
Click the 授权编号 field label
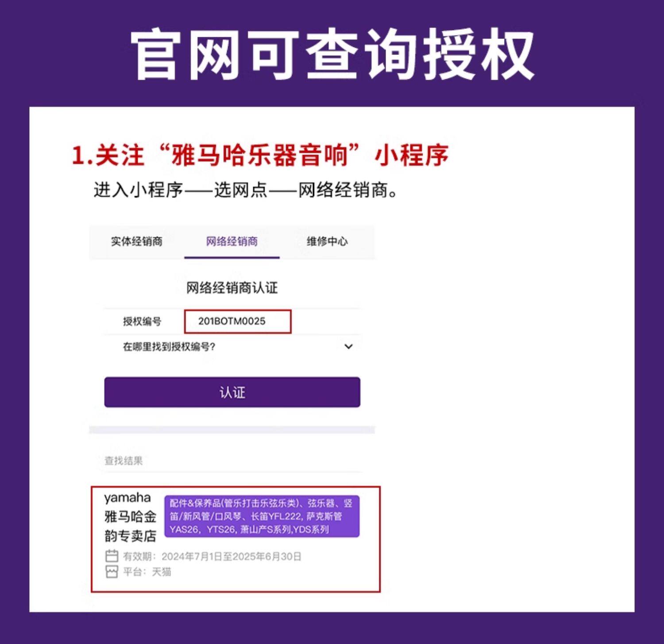[x=142, y=322]
